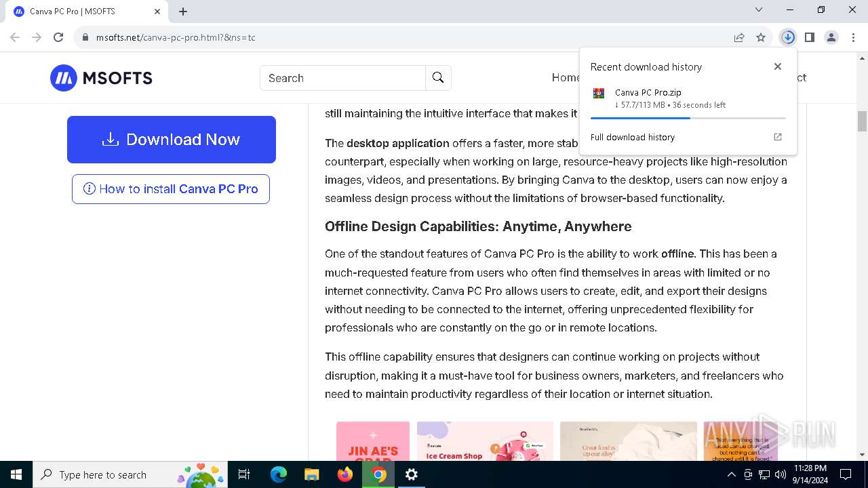The image size is (868, 488).
Task: Open the Chrome downloads icon
Action: [x=787, y=37]
